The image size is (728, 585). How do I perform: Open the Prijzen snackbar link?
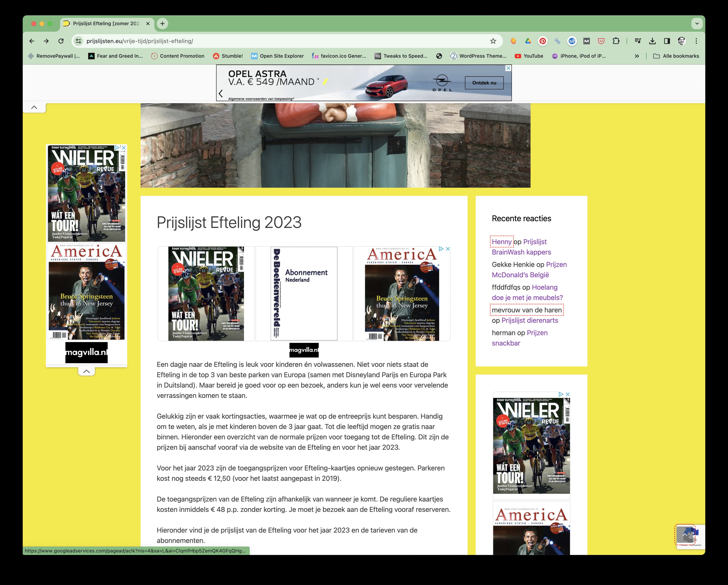click(520, 338)
